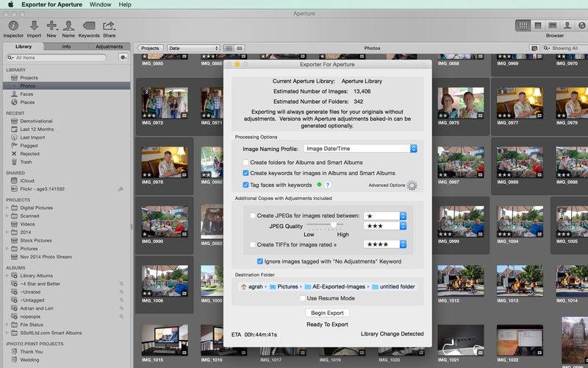Switch to Browser grid view icon
The image size is (588, 368).
(x=523, y=26)
